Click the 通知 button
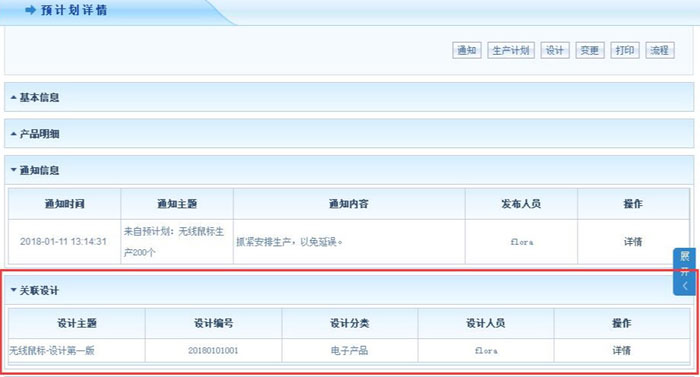 click(x=467, y=50)
